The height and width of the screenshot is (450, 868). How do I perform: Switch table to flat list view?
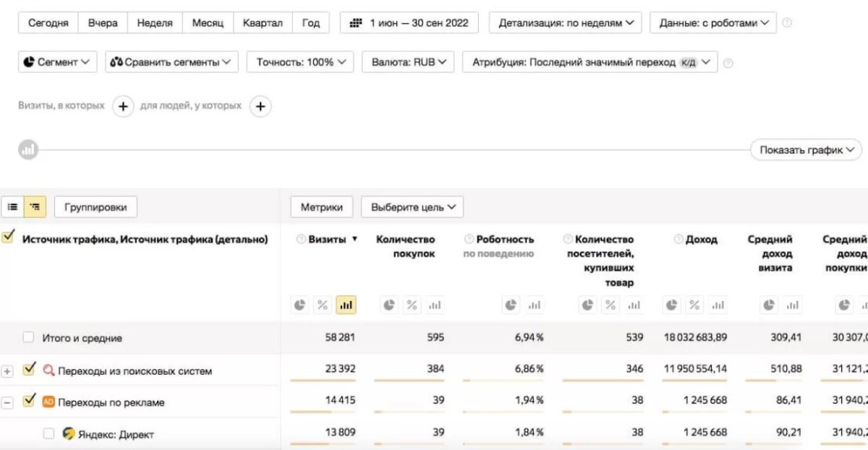click(13, 207)
